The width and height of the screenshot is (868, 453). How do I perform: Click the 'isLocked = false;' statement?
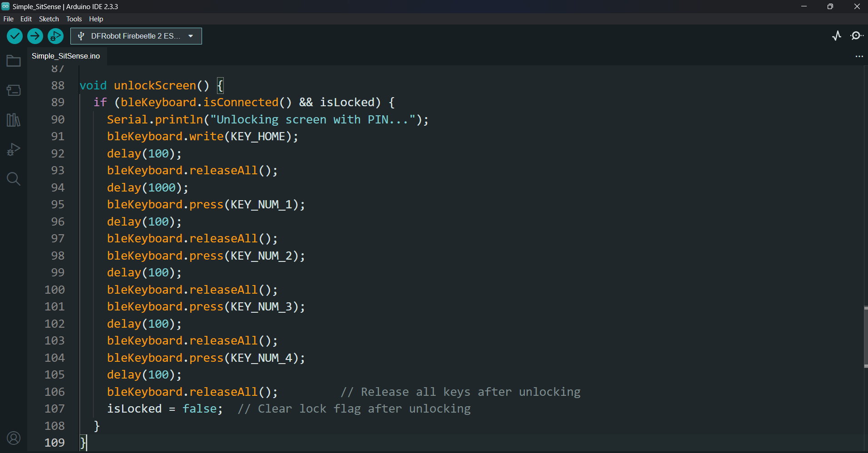165,409
